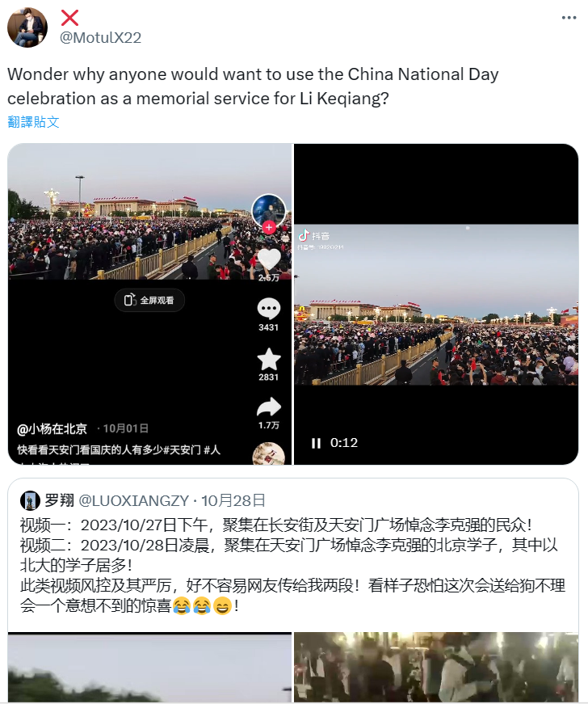
Task: Open the @MotulX22 profile avatar
Action: (27, 27)
